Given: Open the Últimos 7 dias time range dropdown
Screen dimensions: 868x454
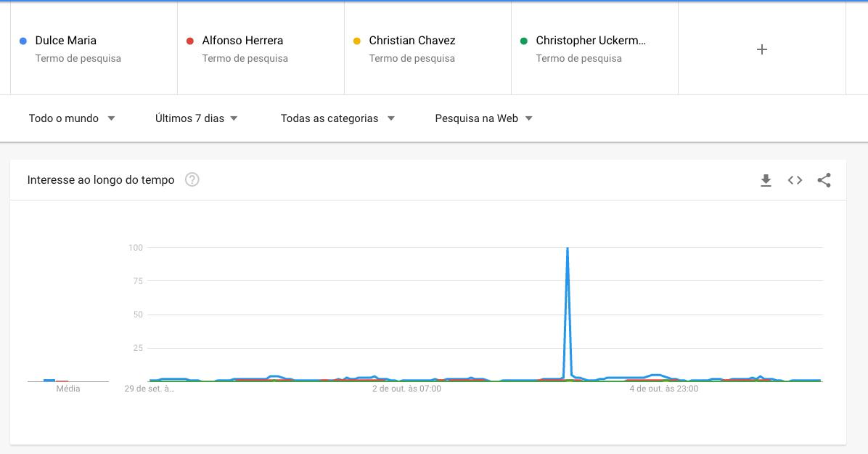Looking at the screenshot, I should pyautogui.click(x=197, y=118).
